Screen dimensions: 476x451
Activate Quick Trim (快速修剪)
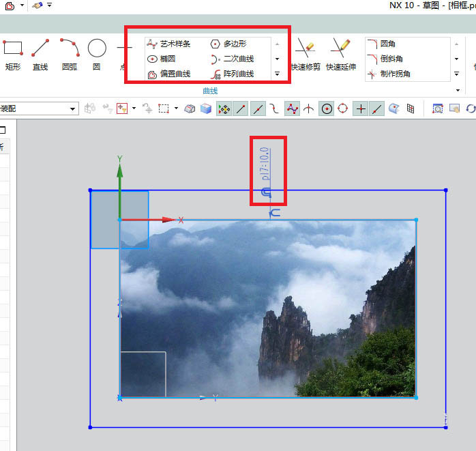pos(306,54)
